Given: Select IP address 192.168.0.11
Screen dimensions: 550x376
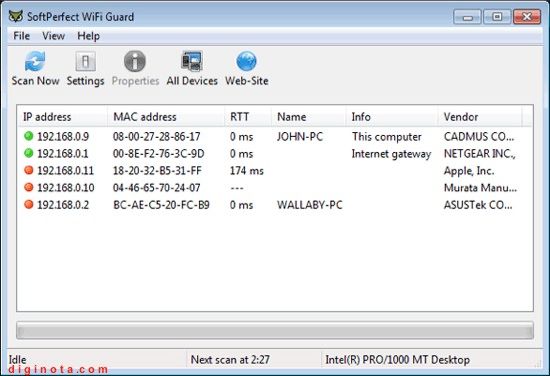Looking at the screenshot, I should [x=66, y=171].
